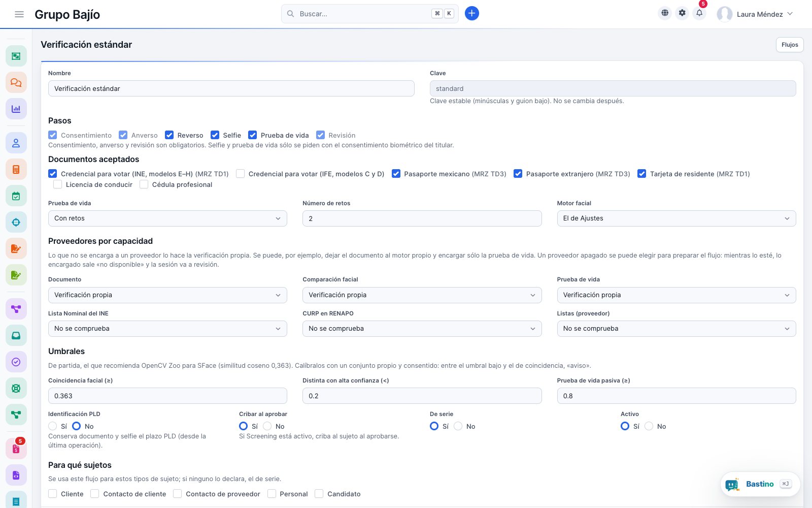Viewport: 812px width, 508px height.
Task: Open notifications bell with 5 badge
Action: click(699, 14)
